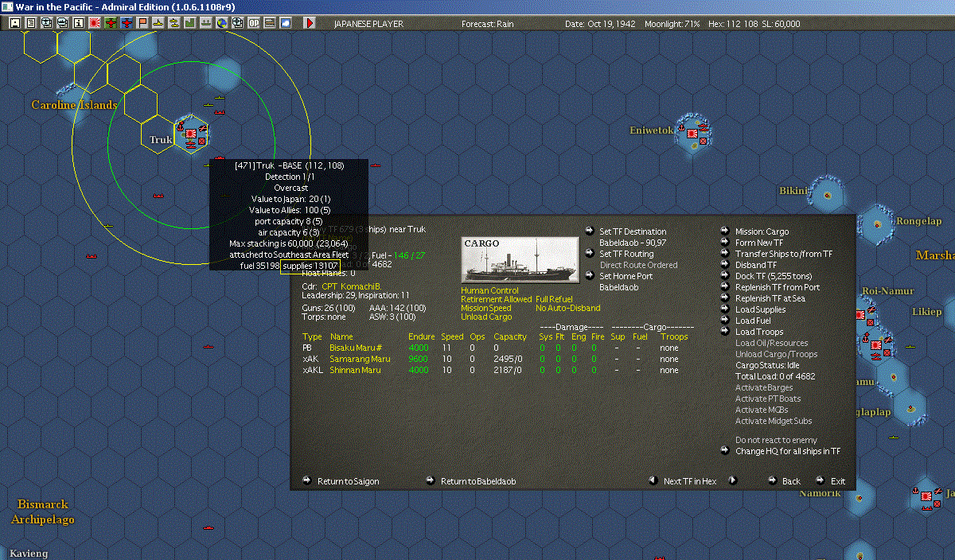
Task: Click the red plane on green icon
Action: click(x=110, y=23)
